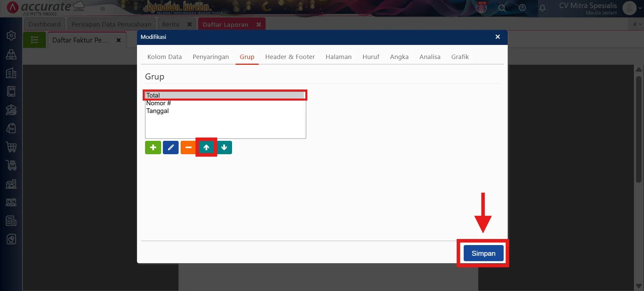
Task: Go to Header & Footer tab
Action: pyautogui.click(x=290, y=57)
